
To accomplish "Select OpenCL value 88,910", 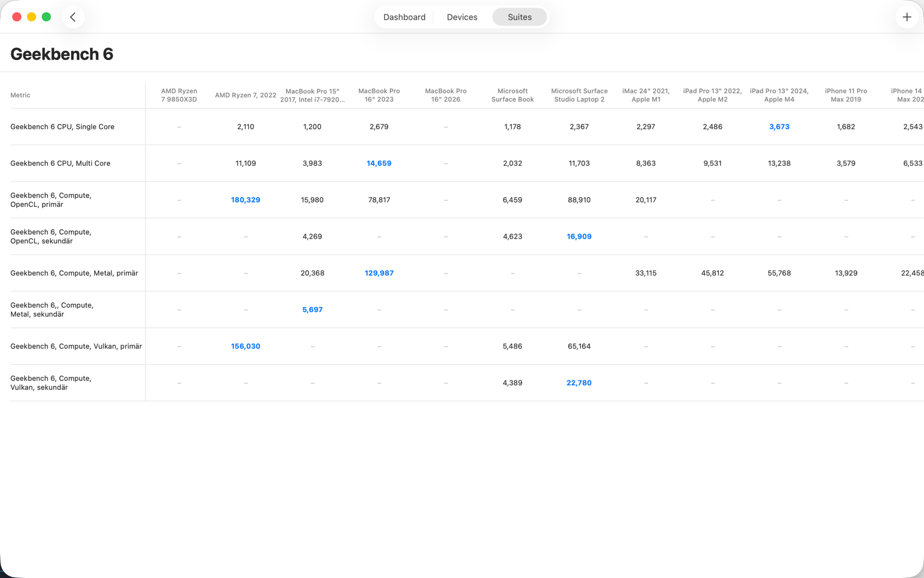I will tap(579, 200).
